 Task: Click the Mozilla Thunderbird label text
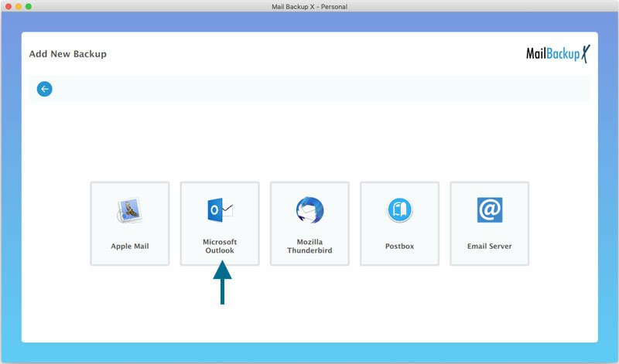coord(310,246)
